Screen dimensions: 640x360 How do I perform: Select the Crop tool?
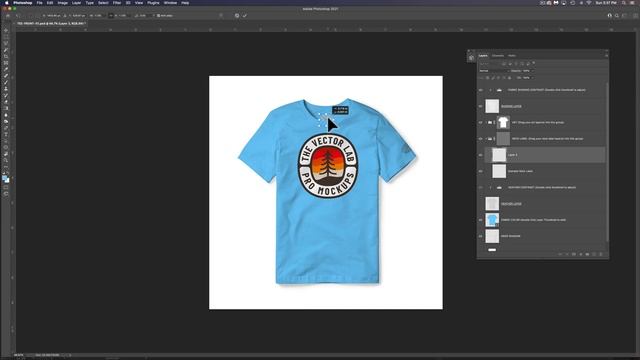click(x=6, y=56)
